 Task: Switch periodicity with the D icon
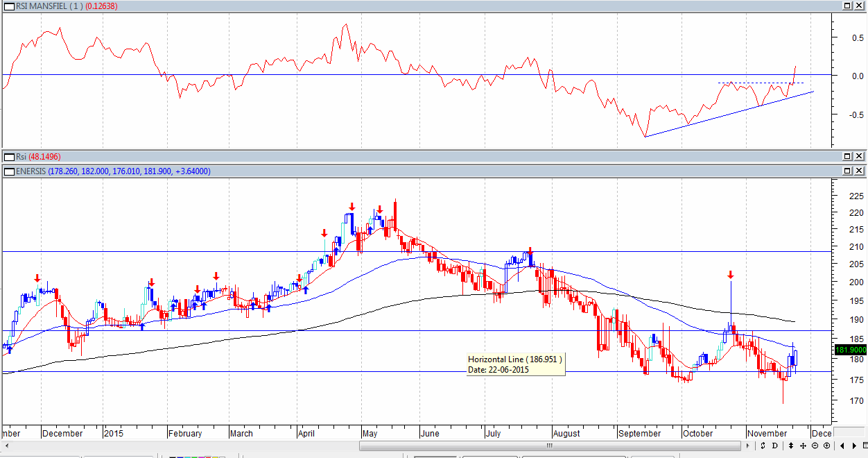tap(775, 446)
